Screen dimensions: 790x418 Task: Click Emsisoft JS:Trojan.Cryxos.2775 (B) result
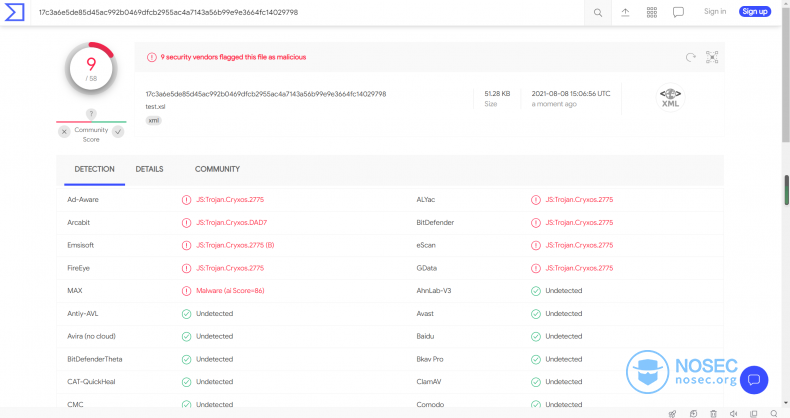[x=235, y=245]
